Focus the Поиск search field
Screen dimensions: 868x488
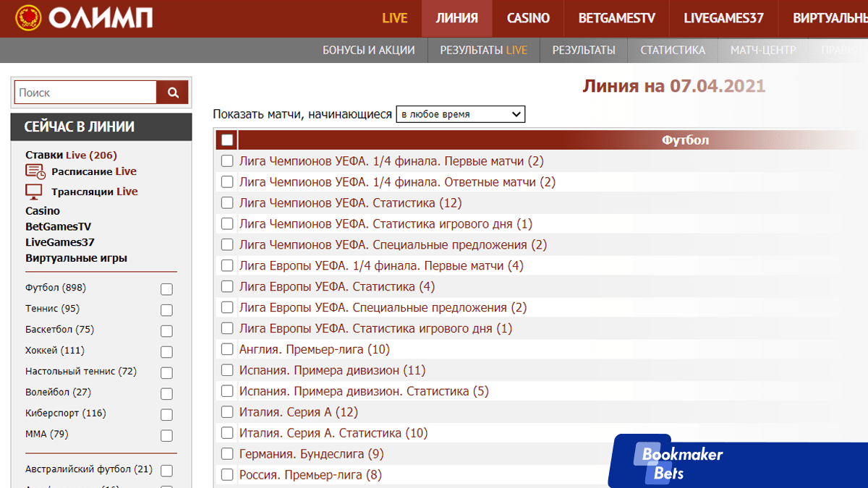coord(85,93)
